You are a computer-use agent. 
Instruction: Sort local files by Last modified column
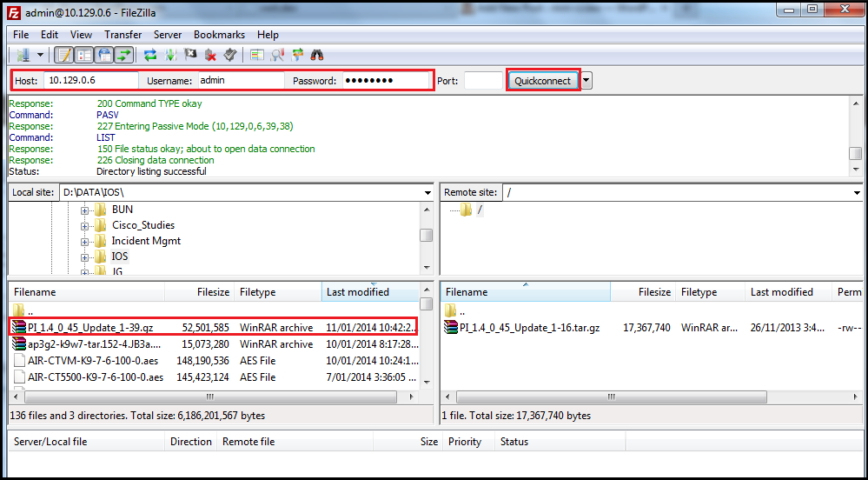[x=358, y=292]
